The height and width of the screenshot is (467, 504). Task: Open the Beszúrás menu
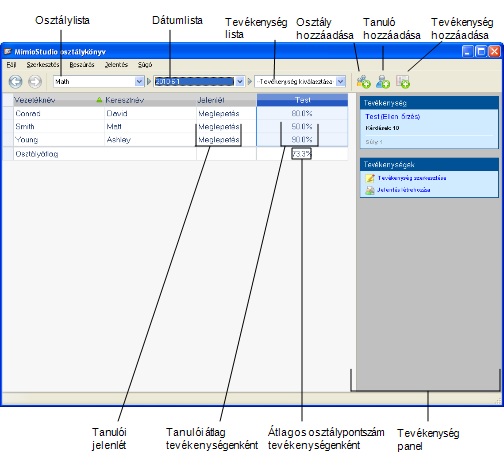pos(82,65)
